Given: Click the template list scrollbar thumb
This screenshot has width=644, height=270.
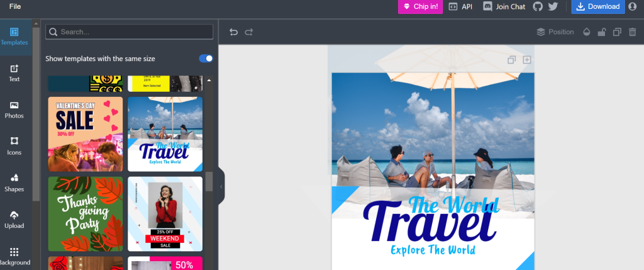Looking at the screenshot, I should click(209, 182).
